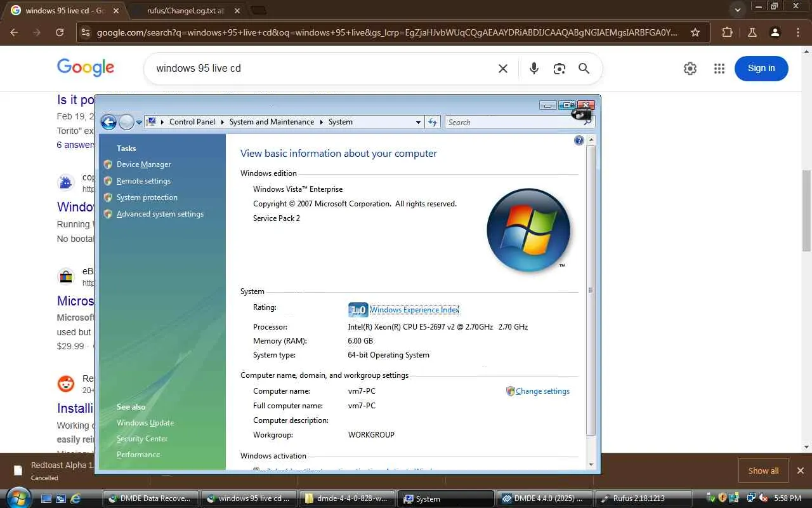Open dmde-4-4-0-828 folder taskbar button
This screenshot has width=812, height=508.
(x=348, y=498)
